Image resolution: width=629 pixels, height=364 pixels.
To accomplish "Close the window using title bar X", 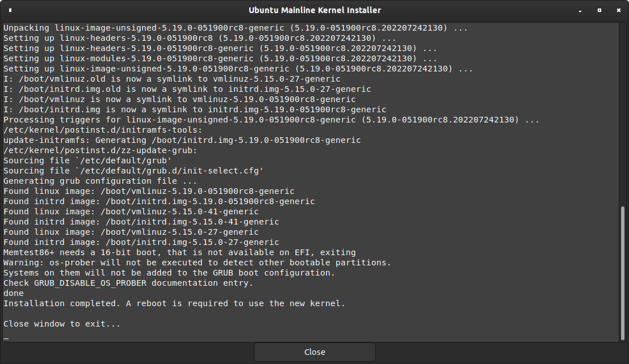I will pos(618,10).
